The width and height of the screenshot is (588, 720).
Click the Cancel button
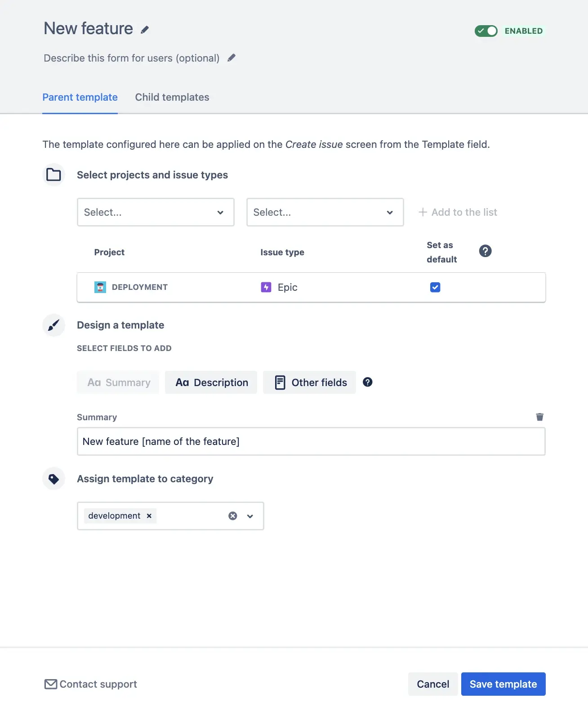click(x=432, y=684)
